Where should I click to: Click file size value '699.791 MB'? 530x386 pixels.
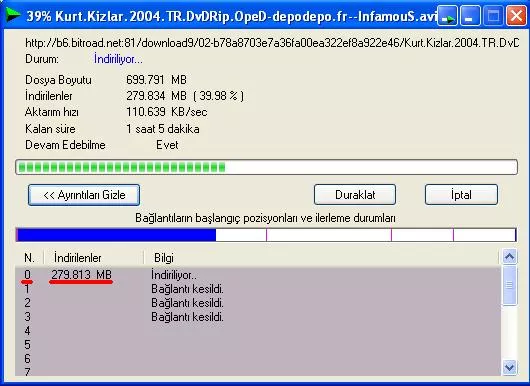coord(156,80)
